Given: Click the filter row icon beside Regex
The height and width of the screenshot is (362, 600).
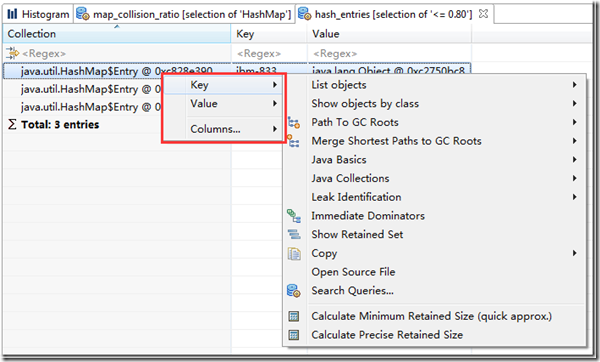Looking at the screenshot, I should (12, 53).
